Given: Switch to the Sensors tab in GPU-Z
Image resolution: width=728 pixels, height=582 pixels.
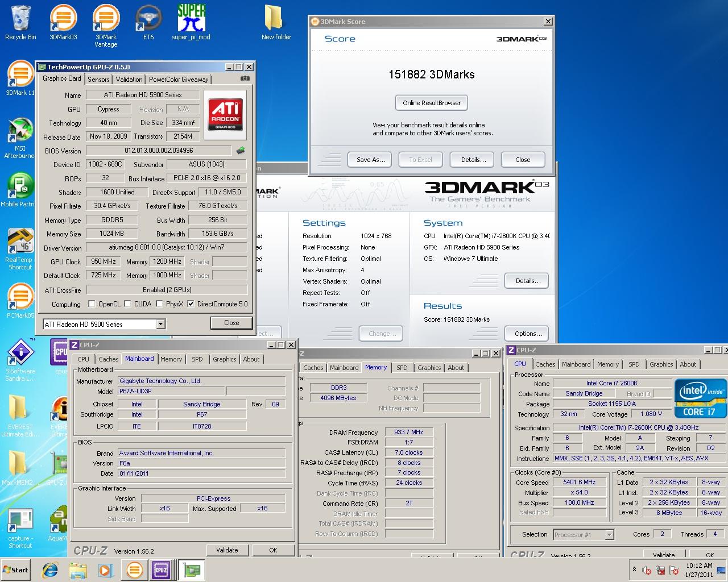Looking at the screenshot, I should (98, 80).
